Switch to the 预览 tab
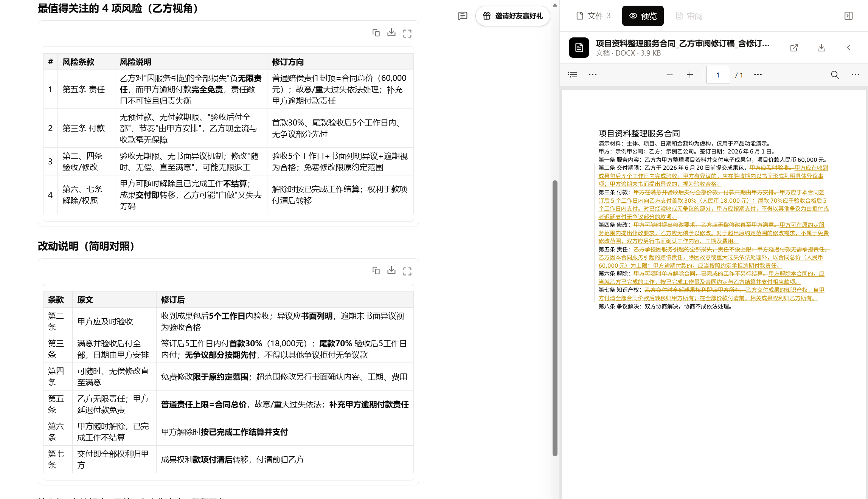868x499 pixels. pos(643,16)
